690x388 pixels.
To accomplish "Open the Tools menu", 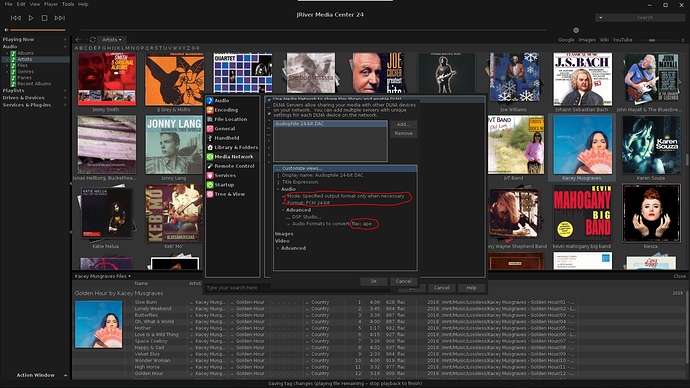I will pos(68,4).
